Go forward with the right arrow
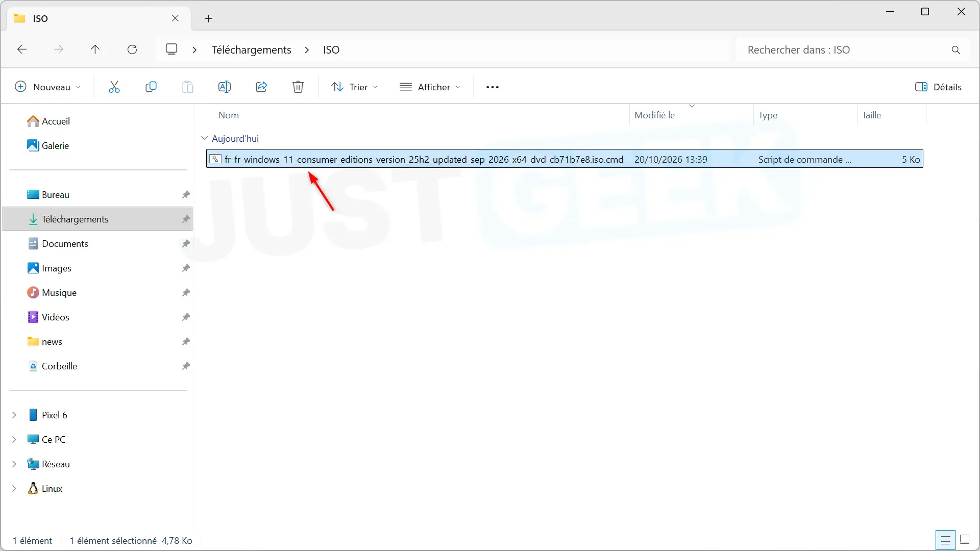Image resolution: width=980 pixels, height=551 pixels. click(x=59, y=49)
